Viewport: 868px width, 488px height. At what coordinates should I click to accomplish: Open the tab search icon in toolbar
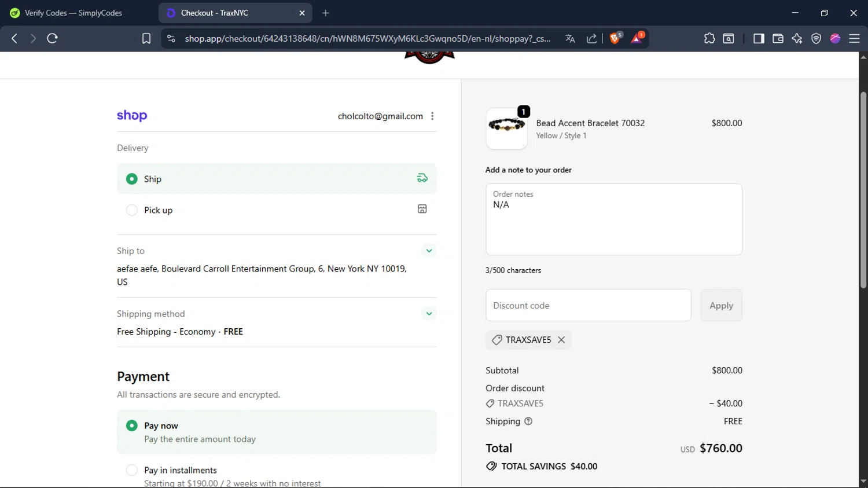[x=729, y=38]
